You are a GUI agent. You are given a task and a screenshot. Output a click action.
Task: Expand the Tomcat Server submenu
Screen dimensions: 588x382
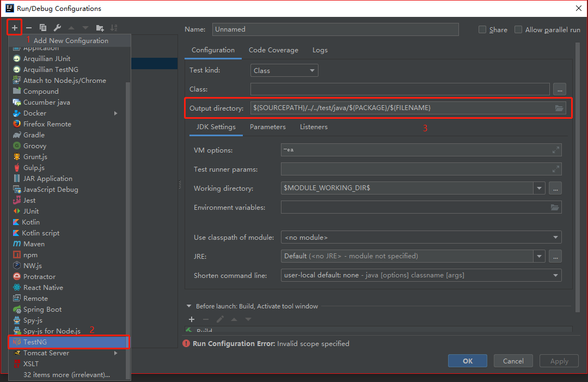(116, 353)
